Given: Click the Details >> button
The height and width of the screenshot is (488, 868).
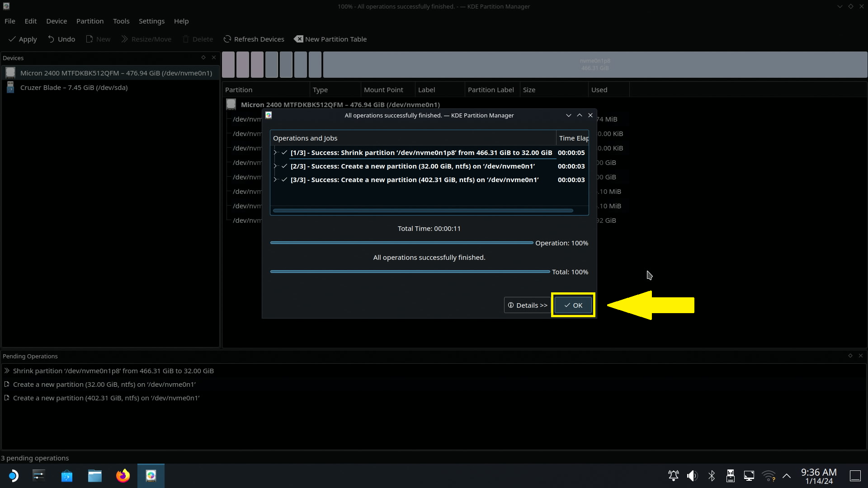Looking at the screenshot, I should (x=527, y=305).
